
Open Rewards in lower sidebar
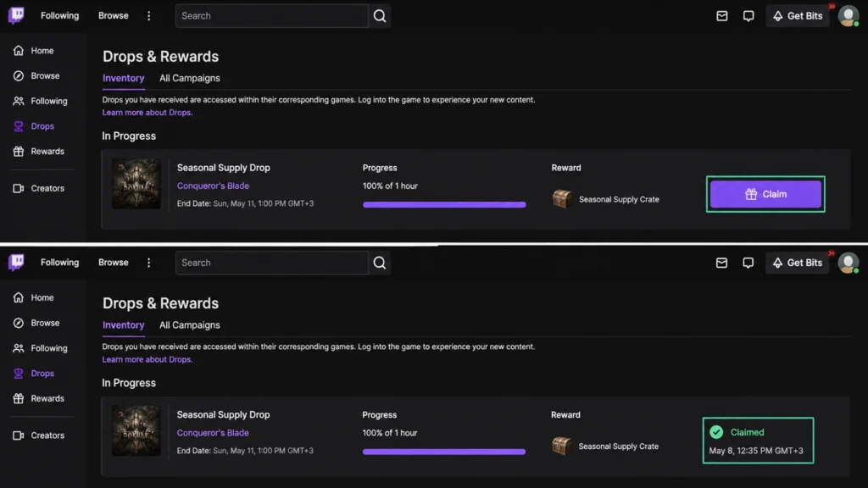(x=39, y=398)
